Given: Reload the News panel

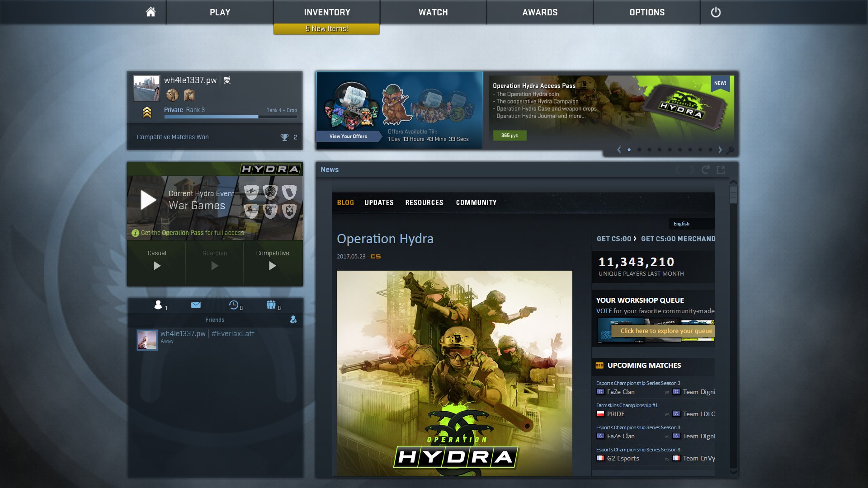Looking at the screenshot, I should (705, 169).
